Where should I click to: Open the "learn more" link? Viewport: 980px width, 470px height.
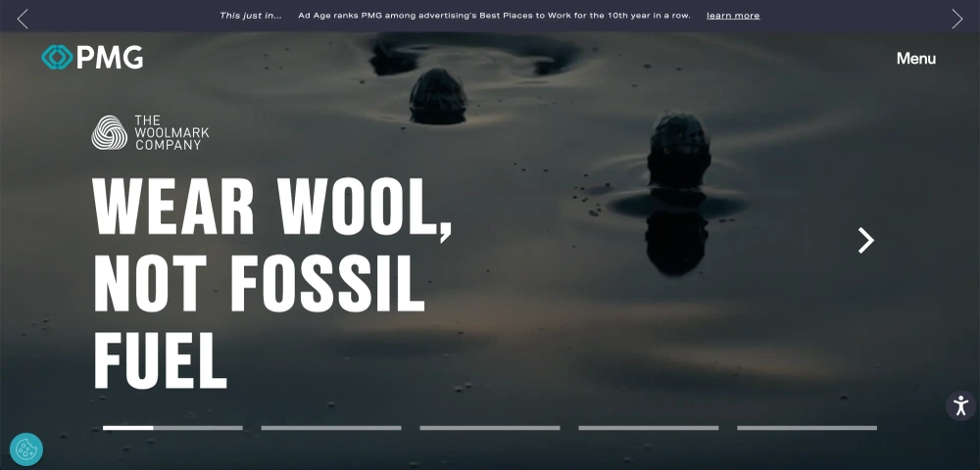pos(732,16)
